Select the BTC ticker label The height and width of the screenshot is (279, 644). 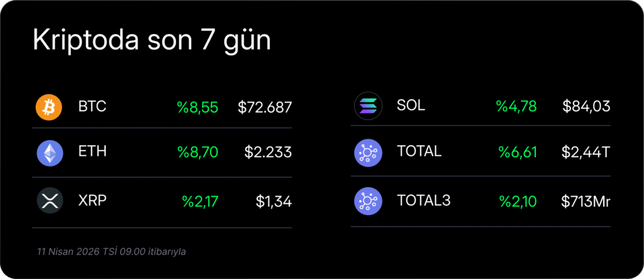pyautogui.click(x=92, y=107)
